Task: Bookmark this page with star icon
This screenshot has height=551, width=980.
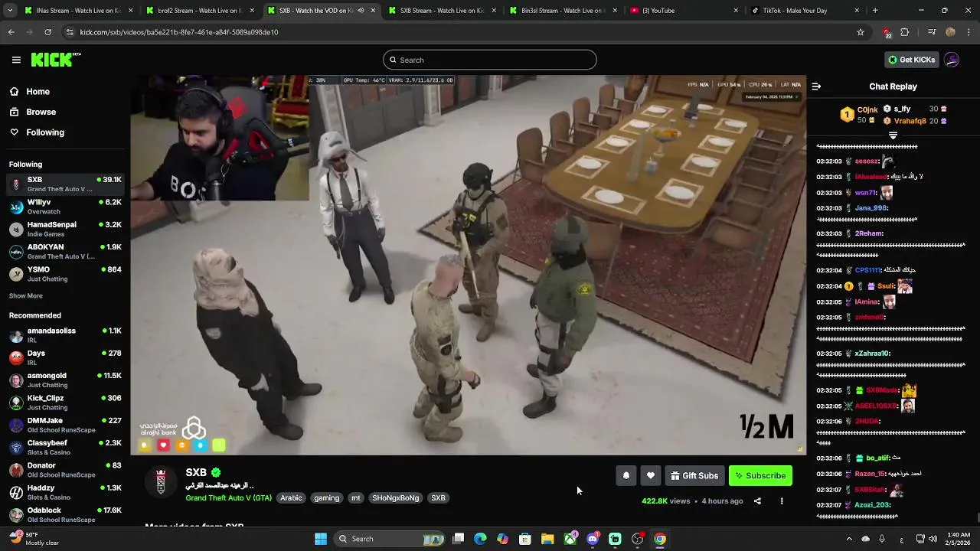Action: [861, 32]
